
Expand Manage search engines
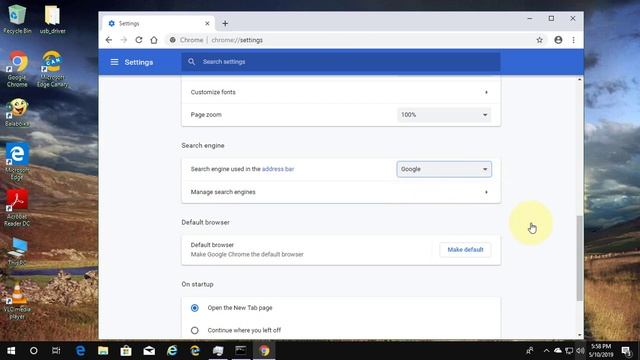pos(341,192)
